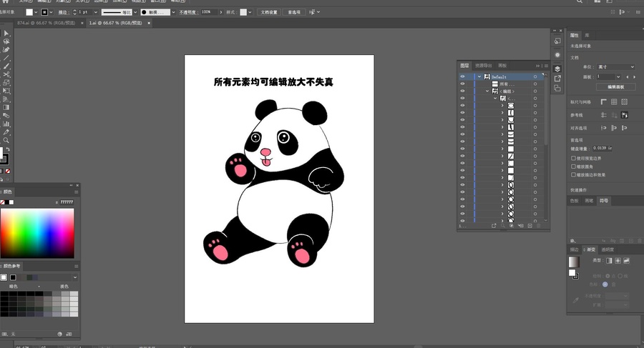
Task: Open the brush definition 触摸 dropdown
Action: pyautogui.click(x=173, y=12)
